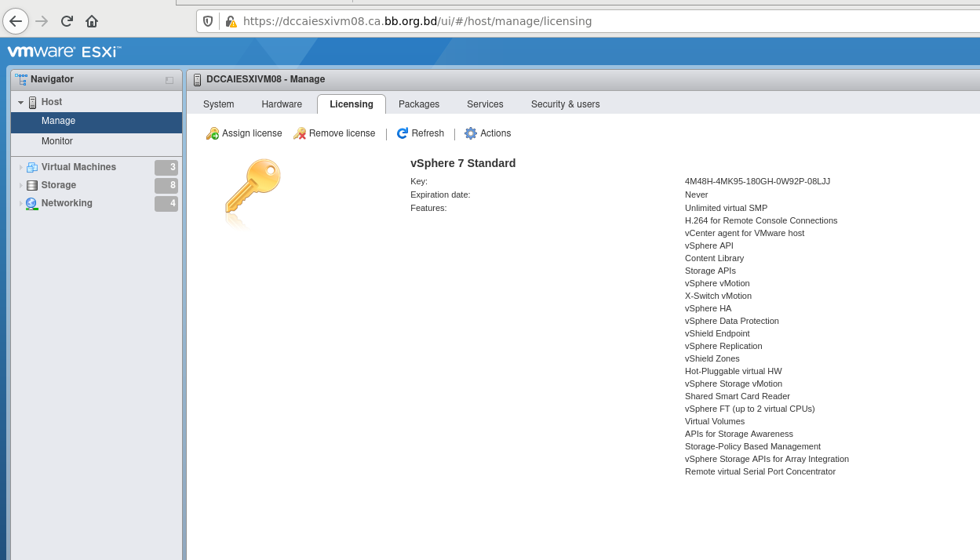Click the Unlimited virtual SMP feature
Image resolution: width=980 pixels, height=560 pixels.
click(x=726, y=208)
